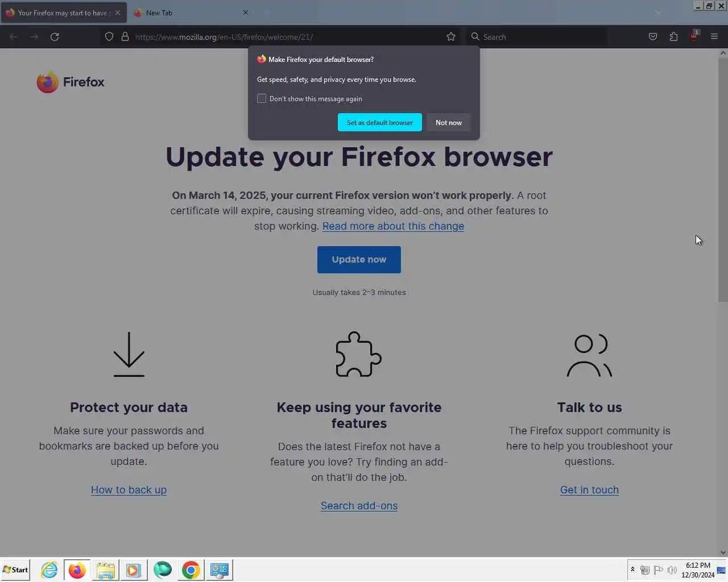The width and height of the screenshot is (728, 582).
Task: Check 'Don't show this message again'
Action: point(262,98)
